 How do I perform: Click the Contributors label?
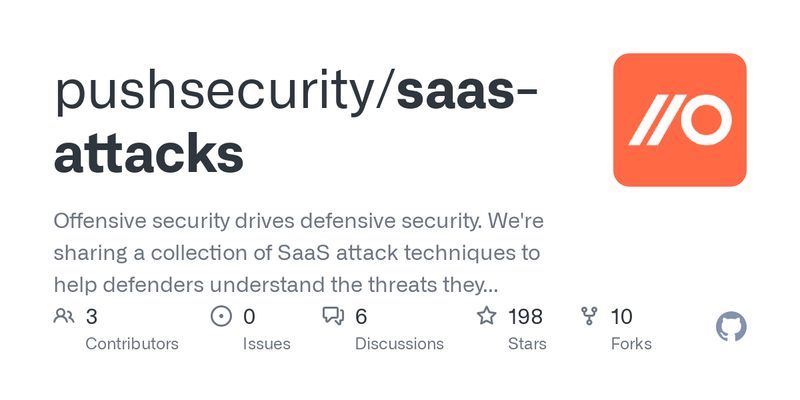[132, 344]
